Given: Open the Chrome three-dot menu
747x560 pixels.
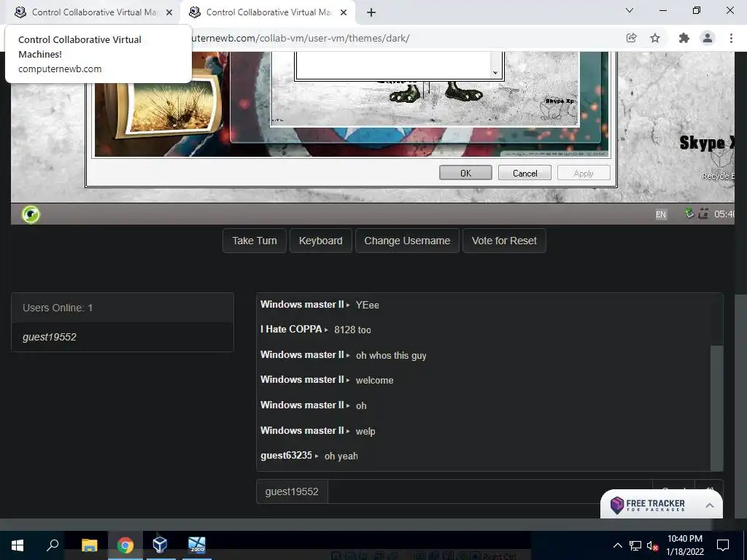Looking at the screenshot, I should pos(731,38).
